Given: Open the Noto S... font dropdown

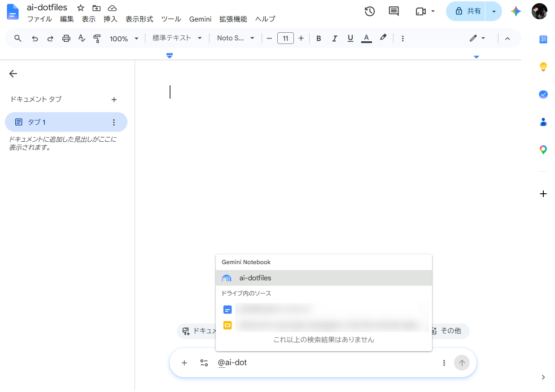Looking at the screenshot, I should click(236, 39).
